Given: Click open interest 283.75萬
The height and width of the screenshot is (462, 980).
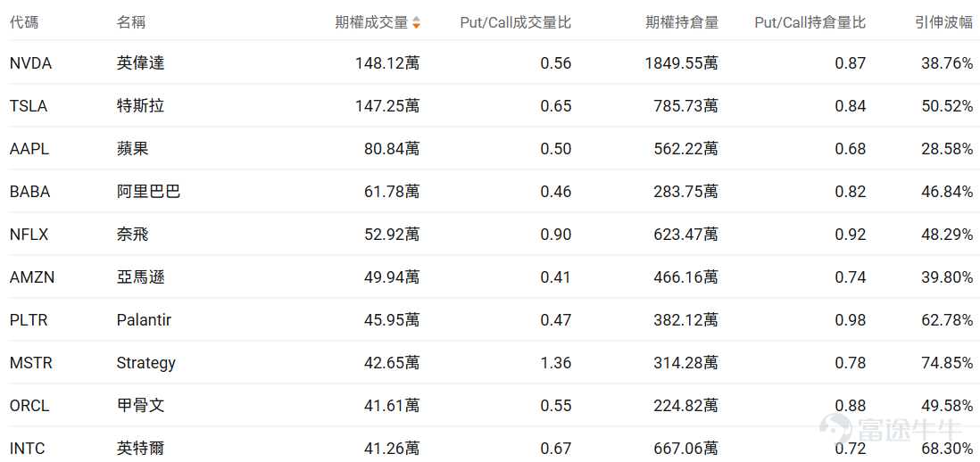Looking at the screenshot, I should [685, 192].
